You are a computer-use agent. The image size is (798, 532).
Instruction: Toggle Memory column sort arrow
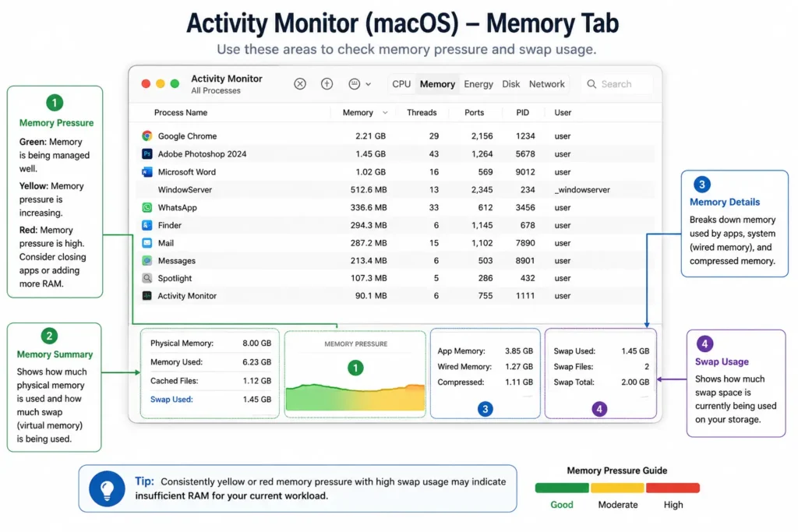(x=385, y=113)
